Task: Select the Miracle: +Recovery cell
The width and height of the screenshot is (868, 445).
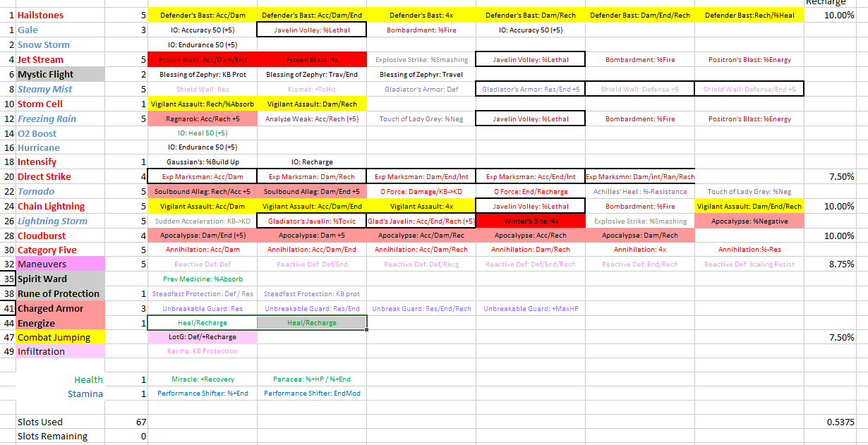Action: pyautogui.click(x=203, y=379)
